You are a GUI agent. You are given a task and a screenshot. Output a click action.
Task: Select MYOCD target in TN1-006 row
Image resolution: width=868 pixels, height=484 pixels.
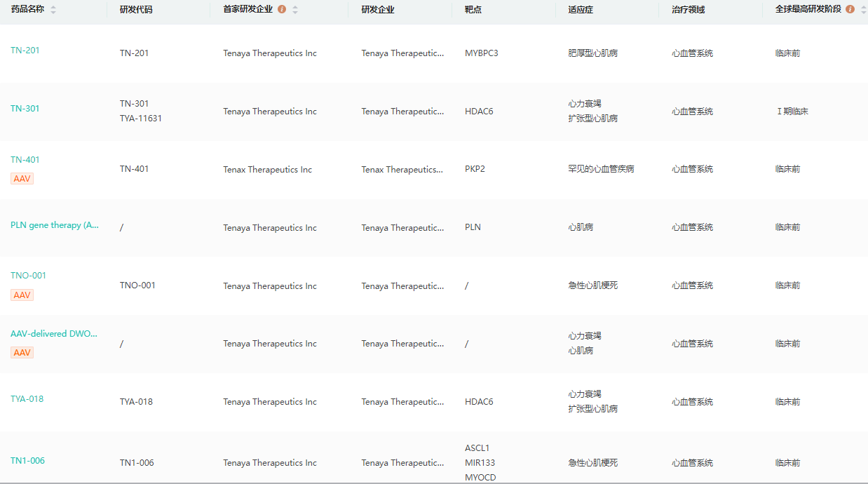click(480, 478)
